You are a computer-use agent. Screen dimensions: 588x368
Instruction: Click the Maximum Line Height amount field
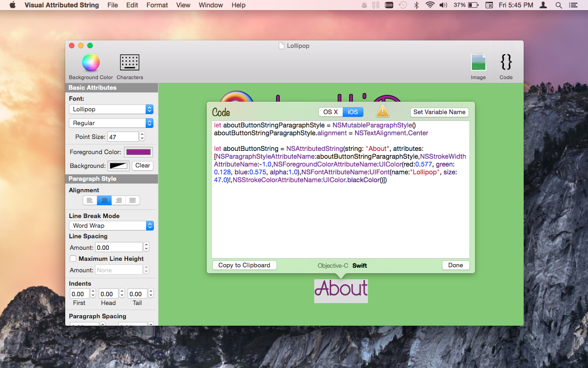119,270
